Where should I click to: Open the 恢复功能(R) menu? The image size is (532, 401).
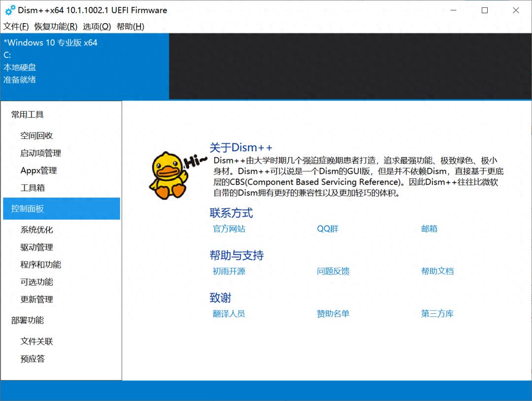[56, 27]
